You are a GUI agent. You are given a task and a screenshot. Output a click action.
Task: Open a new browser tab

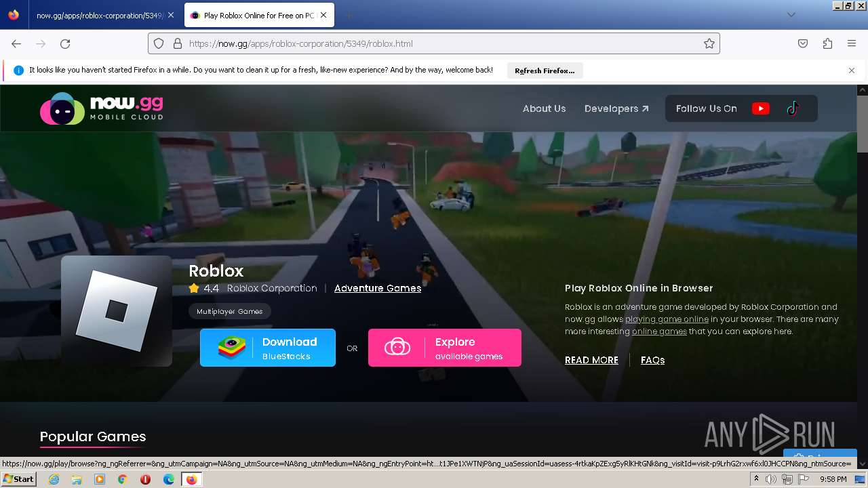coord(349,15)
